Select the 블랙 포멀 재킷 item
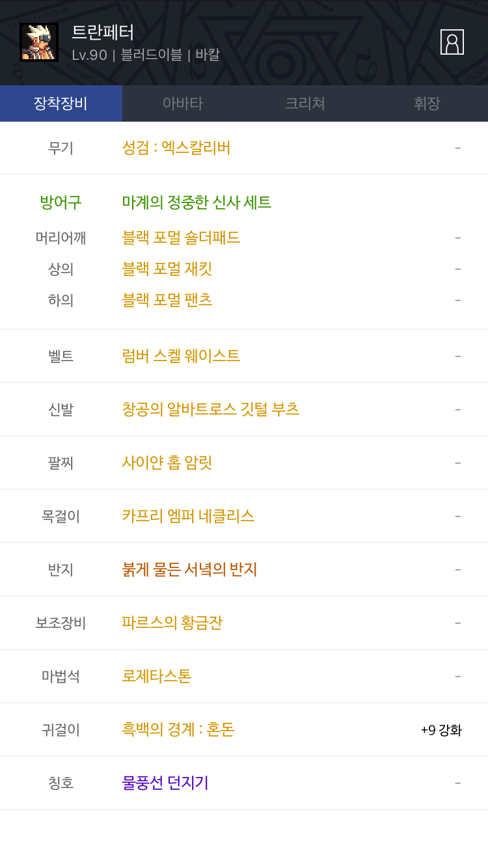488x868 pixels. [x=167, y=269]
